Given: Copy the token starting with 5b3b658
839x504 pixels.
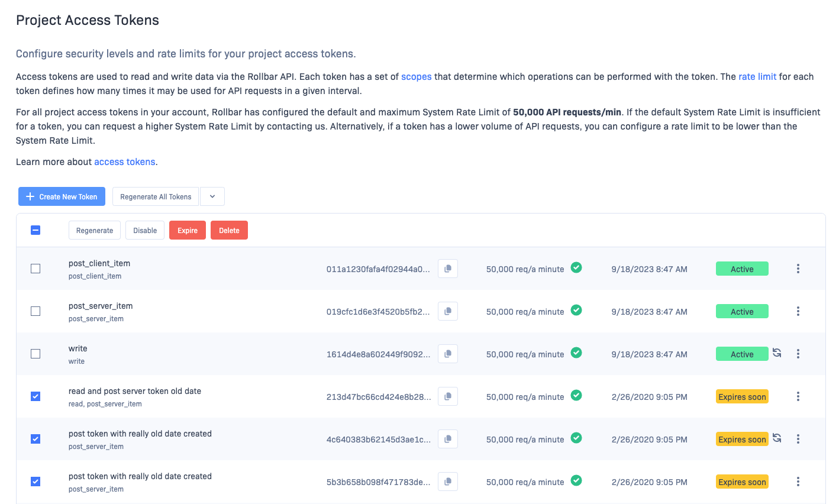Looking at the screenshot, I should coord(448,481).
